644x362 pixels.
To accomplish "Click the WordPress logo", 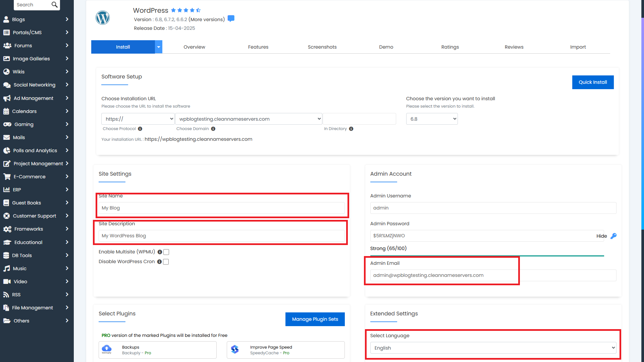I will pyautogui.click(x=103, y=18).
